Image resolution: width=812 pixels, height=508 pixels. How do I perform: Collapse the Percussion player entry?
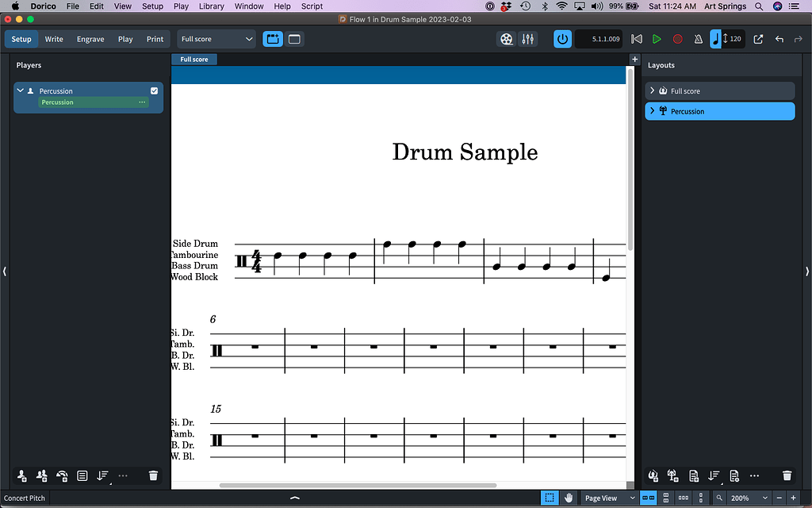pos(20,90)
